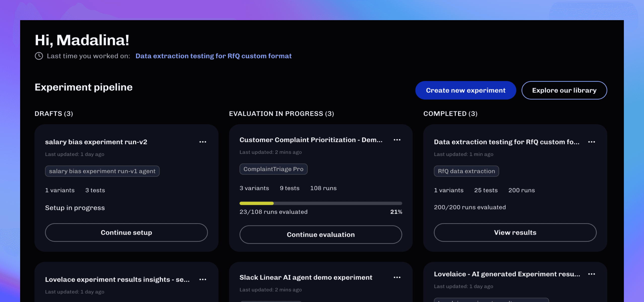This screenshot has width=644, height=302.
Task: Select the RfQ data extraction tag
Action: [466, 171]
